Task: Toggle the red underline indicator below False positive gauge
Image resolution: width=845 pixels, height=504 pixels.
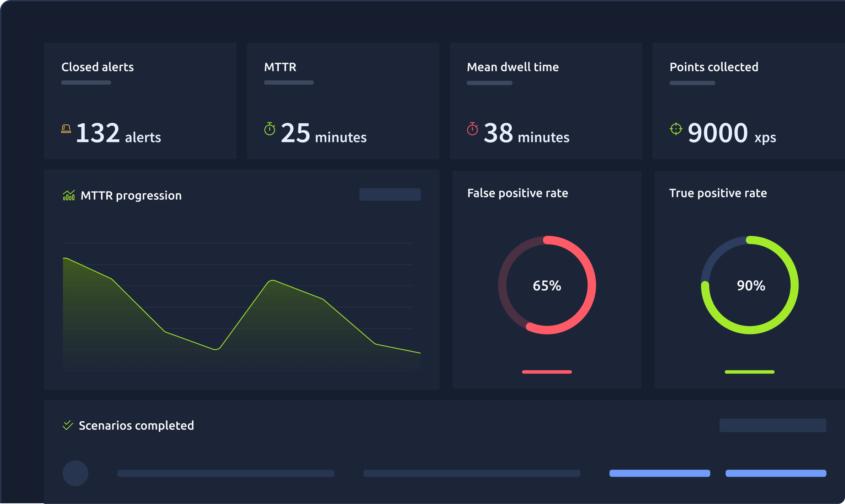Action: click(547, 372)
